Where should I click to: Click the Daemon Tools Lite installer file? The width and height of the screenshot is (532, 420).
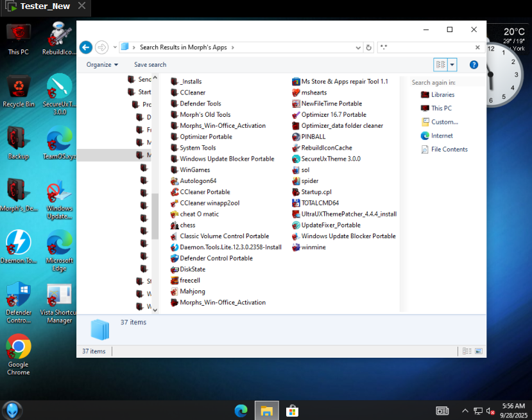230,247
